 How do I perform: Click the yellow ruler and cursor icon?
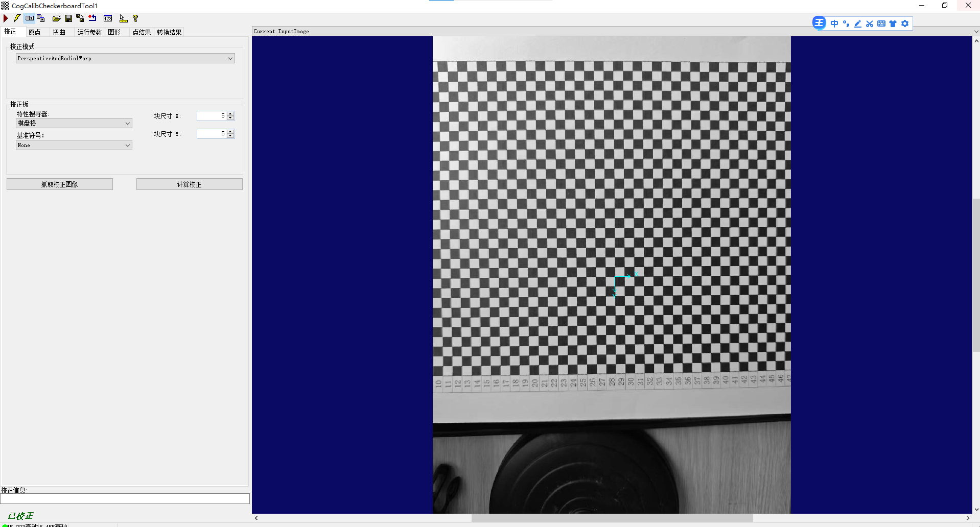tap(123, 18)
